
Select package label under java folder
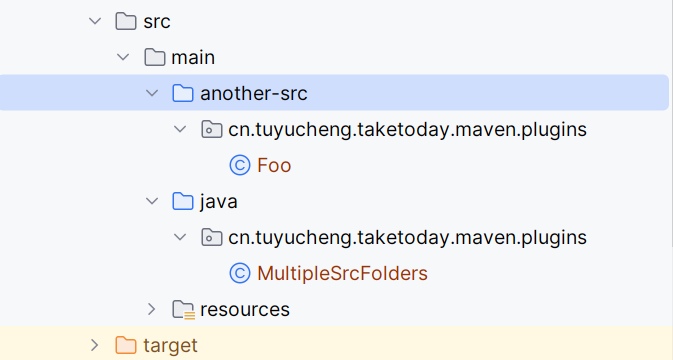click(x=407, y=238)
